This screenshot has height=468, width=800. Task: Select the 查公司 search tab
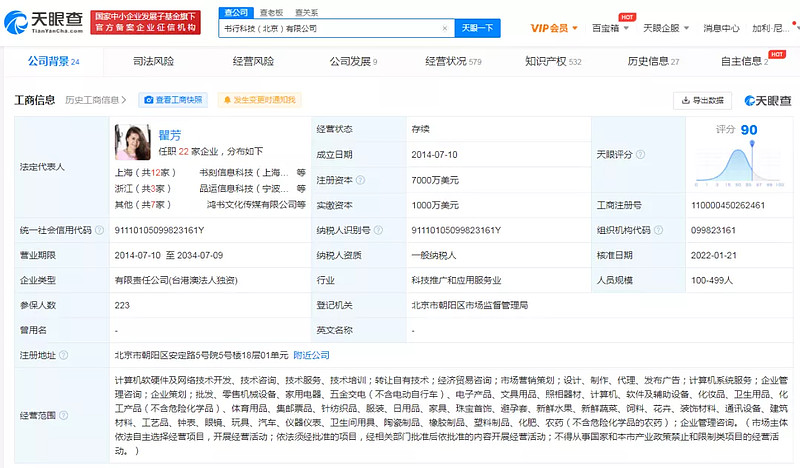coord(236,13)
